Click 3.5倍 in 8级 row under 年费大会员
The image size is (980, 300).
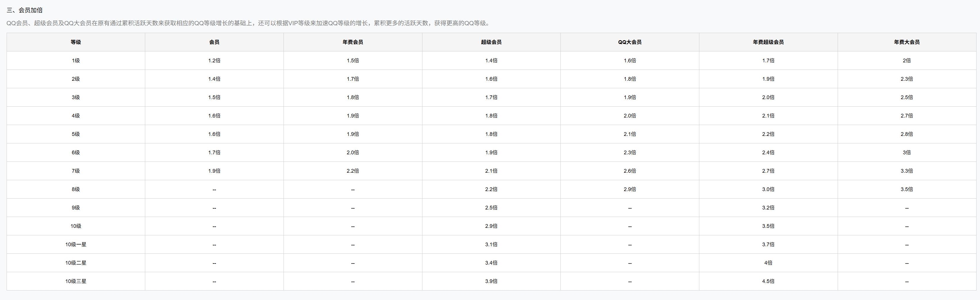tap(907, 189)
